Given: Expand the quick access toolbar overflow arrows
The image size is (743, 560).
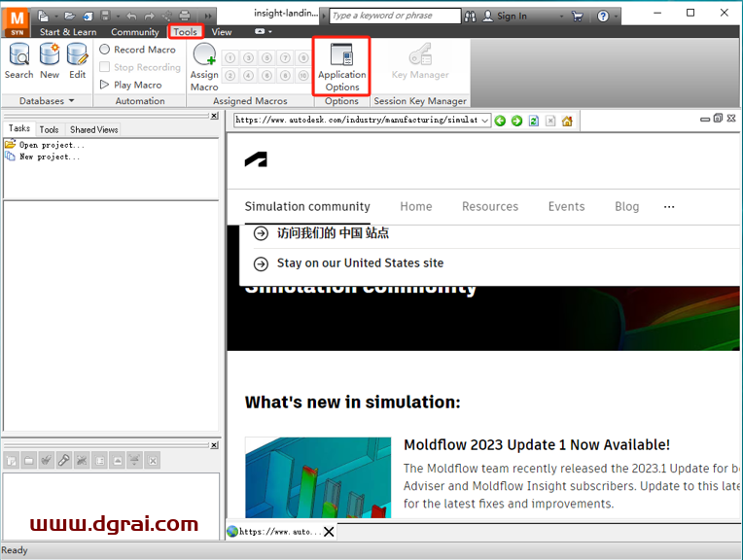Looking at the screenshot, I should click(208, 17).
